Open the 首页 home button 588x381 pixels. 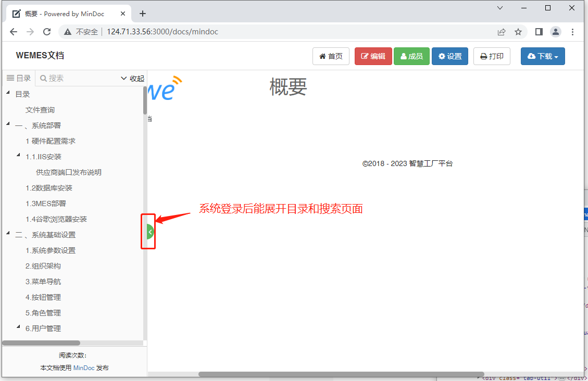coord(331,56)
